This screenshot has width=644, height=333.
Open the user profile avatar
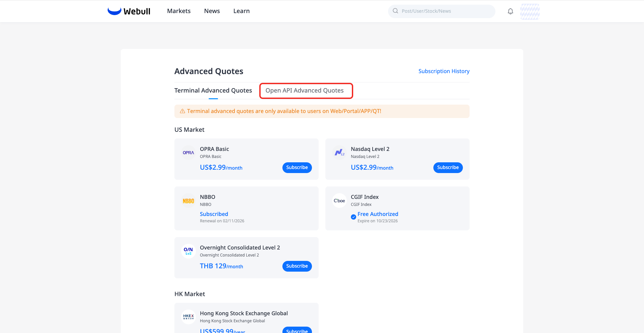(x=530, y=11)
